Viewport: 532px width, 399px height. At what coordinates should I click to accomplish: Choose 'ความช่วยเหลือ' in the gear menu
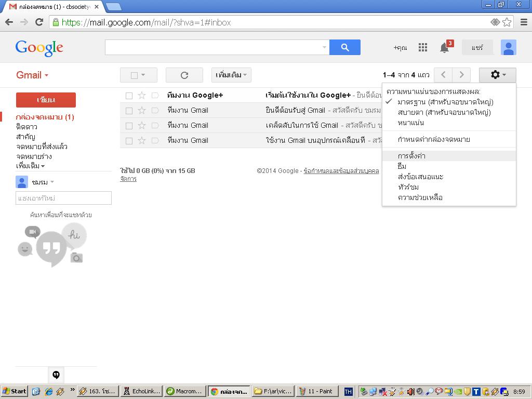[x=420, y=197]
